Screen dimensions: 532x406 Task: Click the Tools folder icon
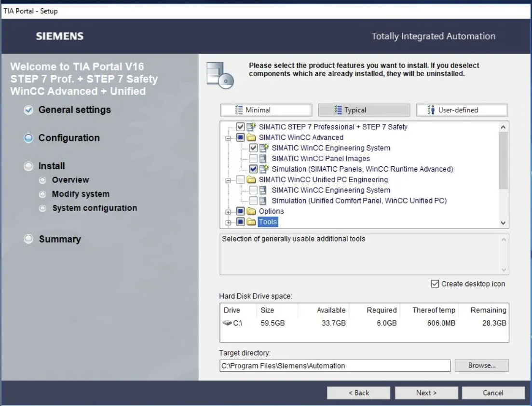point(251,222)
